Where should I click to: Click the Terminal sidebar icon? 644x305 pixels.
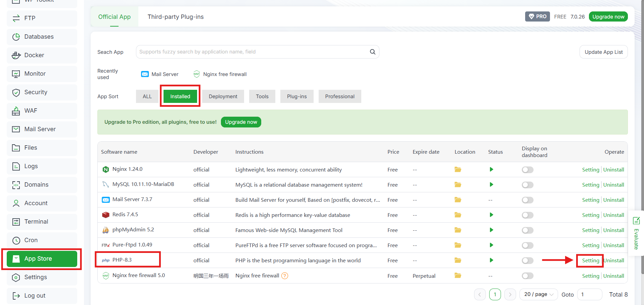[x=16, y=222]
